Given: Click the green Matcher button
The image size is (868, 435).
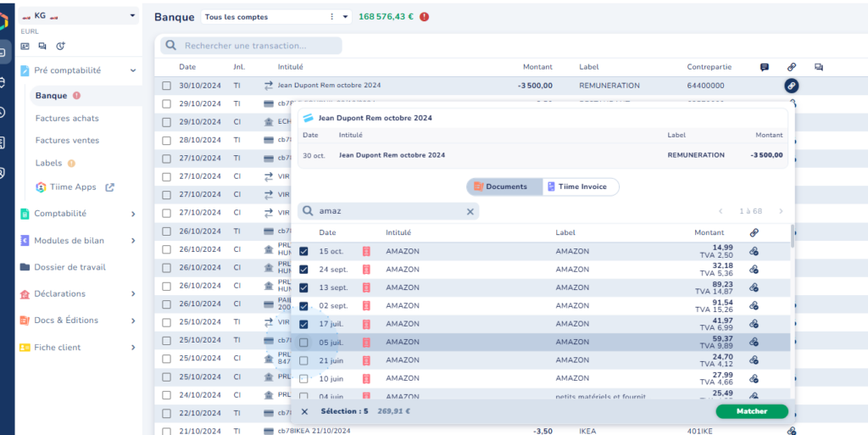Looking at the screenshot, I should coord(751,411).
